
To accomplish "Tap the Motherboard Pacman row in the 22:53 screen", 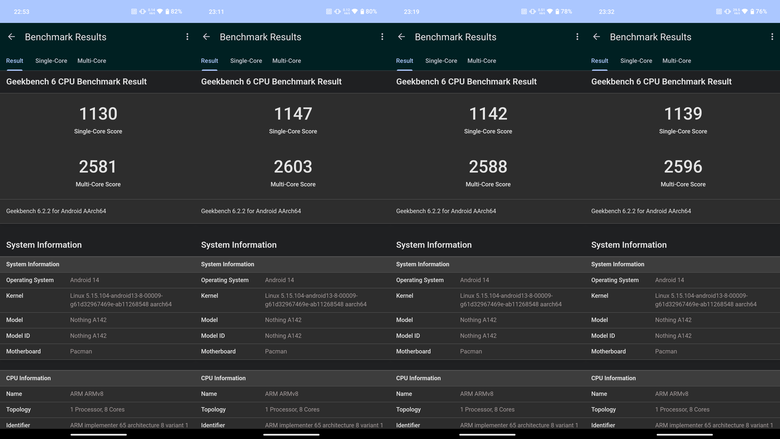I will (98, 351).
